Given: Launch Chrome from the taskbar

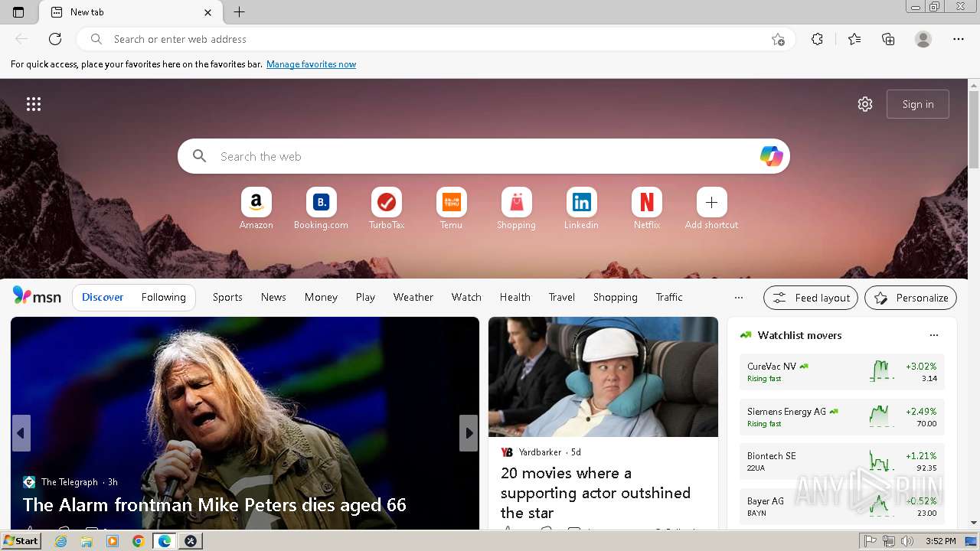Looking at the screenshot, I should [x=138, y=541].
